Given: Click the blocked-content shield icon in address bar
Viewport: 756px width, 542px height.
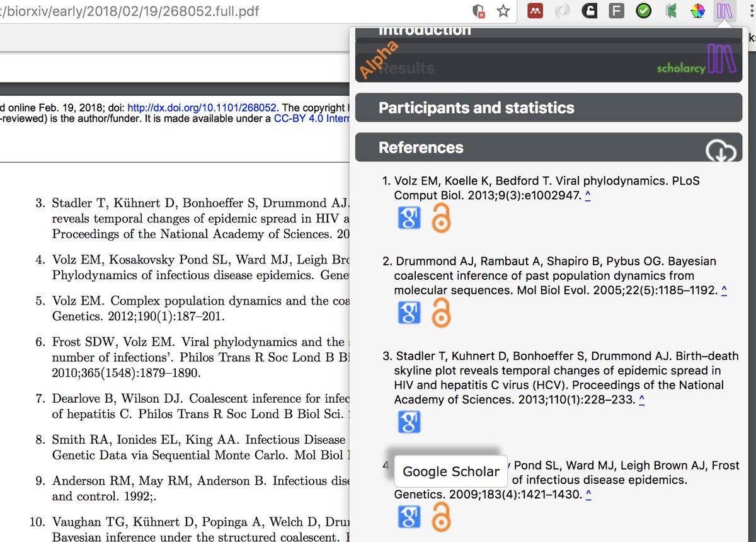Looking at the screenshot, I should click(479, 11).
